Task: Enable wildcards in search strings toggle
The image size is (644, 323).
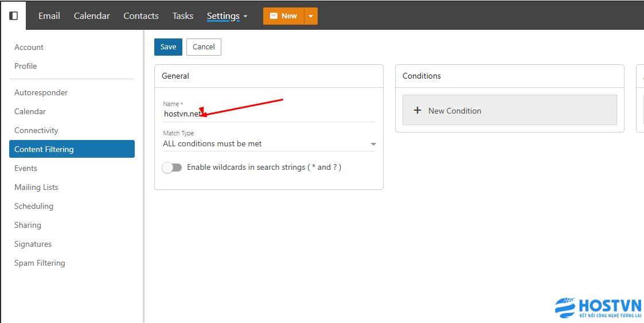Action: [172, 168]
